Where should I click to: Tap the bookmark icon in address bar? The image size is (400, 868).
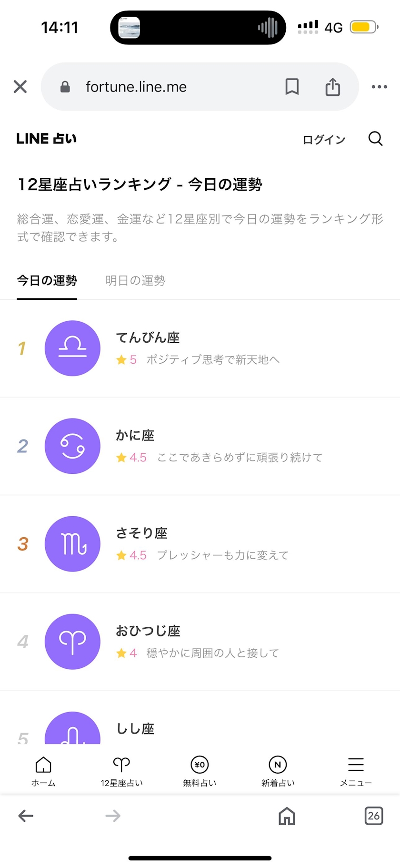[292, 87]
